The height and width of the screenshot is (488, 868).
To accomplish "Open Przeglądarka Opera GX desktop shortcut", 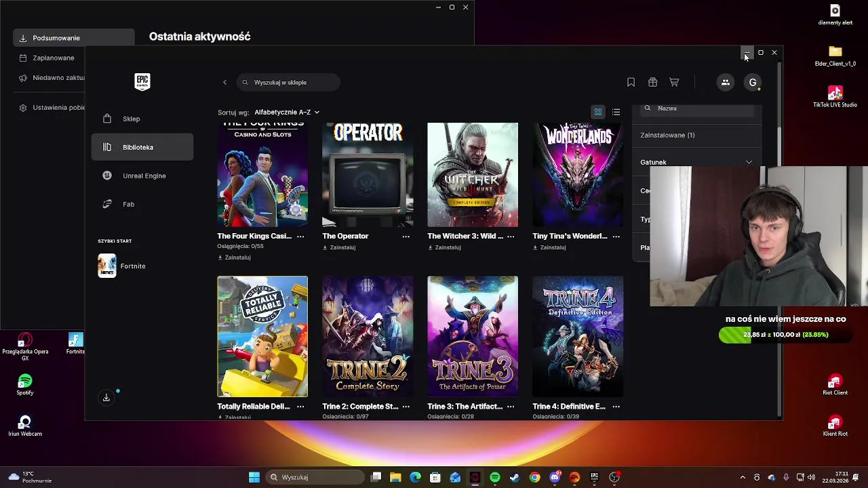I will tap(25, 346).
